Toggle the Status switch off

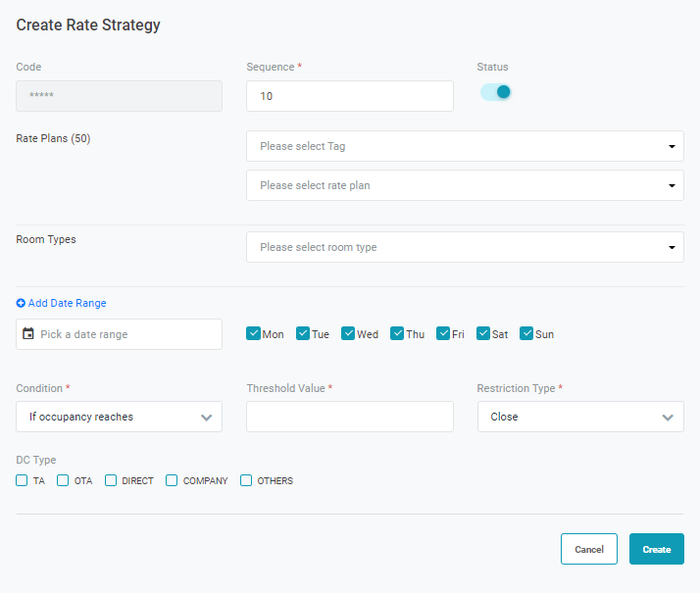point(496,92)
